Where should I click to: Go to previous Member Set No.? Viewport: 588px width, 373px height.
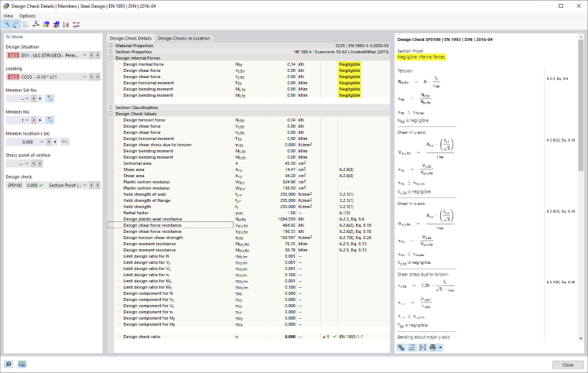pos(34,99)
